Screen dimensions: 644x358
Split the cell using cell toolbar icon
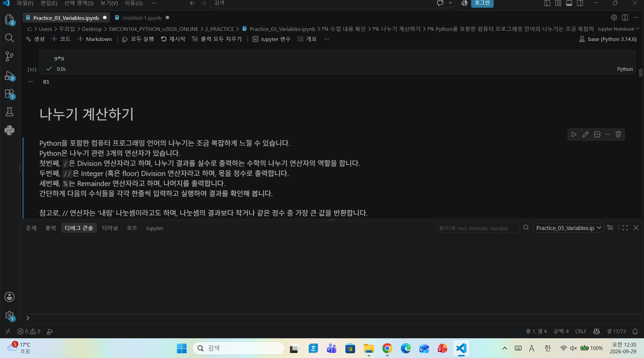click(x=597, y=134)
